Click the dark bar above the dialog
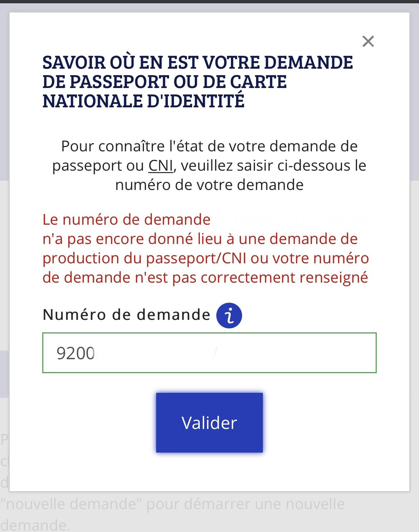 (209, 1)
